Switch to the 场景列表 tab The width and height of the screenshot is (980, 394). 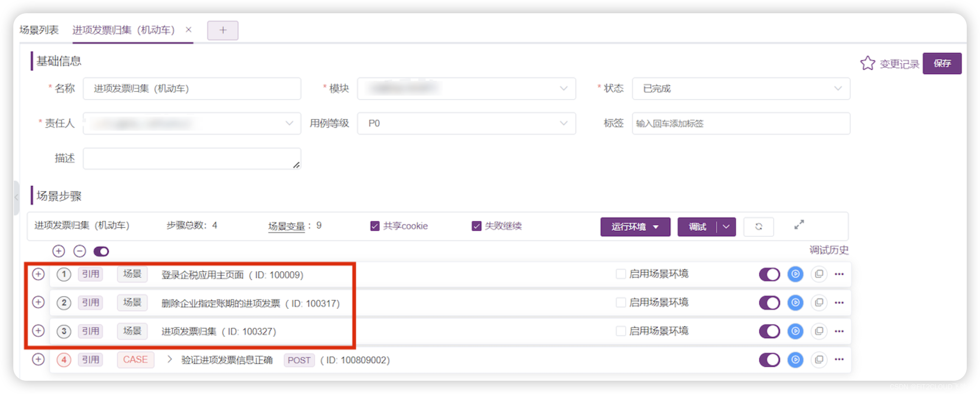pyautogui.click(x=39, y=30)
